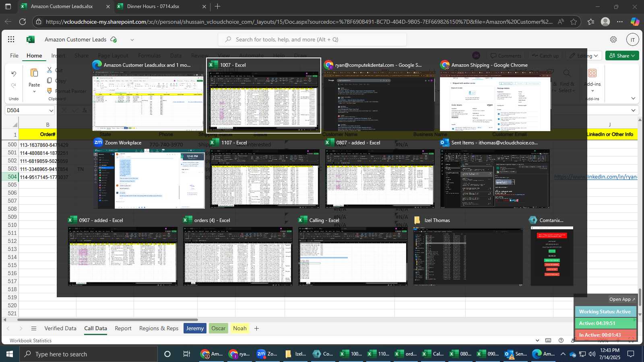The height and width of the screenshot is (362, 644).
Task: Switch to Dinner Hours - 0714.xlsx browser tab
Action: [x=161, y=6]
